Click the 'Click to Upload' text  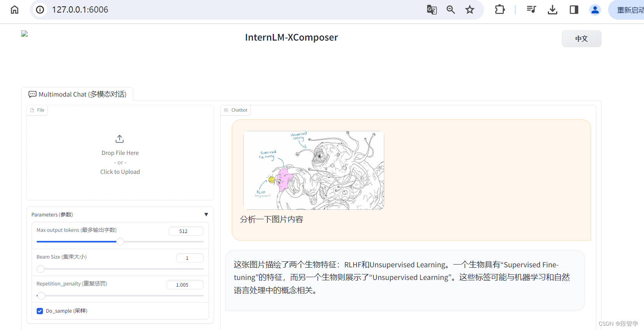[120, 172]
